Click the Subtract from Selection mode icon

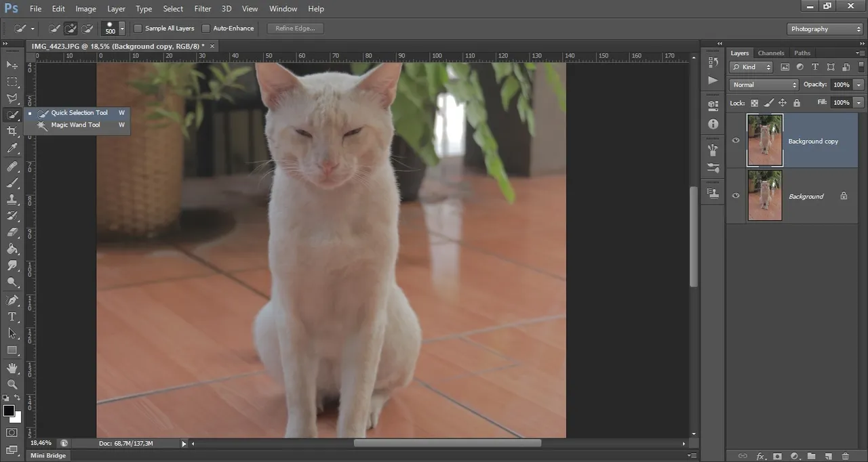point(87,28)
